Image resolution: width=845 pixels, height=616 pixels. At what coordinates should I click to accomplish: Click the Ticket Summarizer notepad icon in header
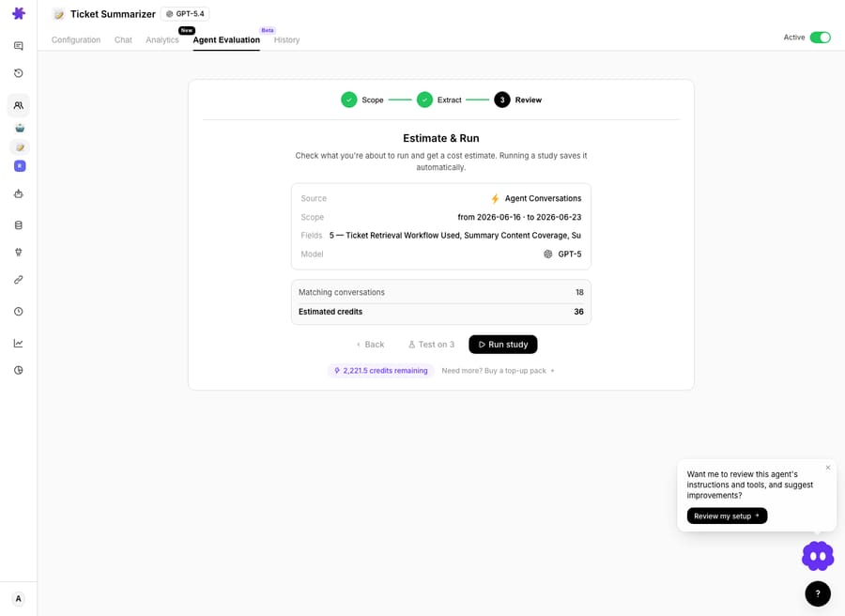(x=59, y=14)
